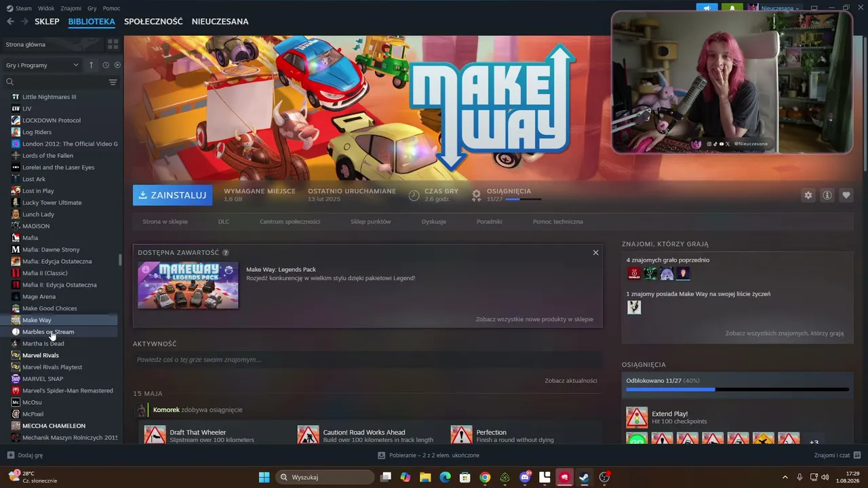
Task: Switch to collections grid view icon
Action: [113, 44]
